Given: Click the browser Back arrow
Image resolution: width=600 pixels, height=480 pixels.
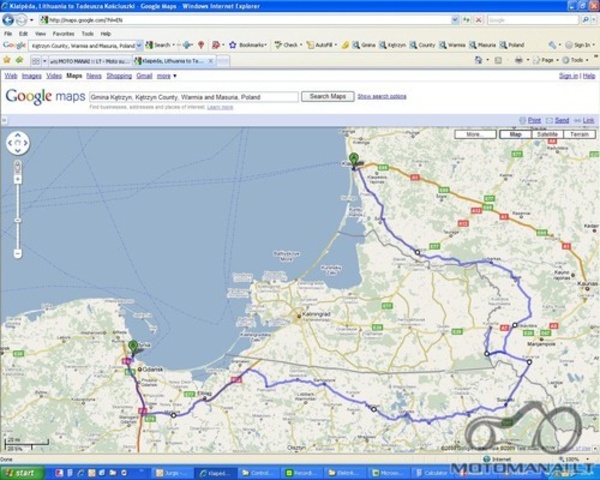Looking at the screenshot, I should pyautogui.click(x=8, y=20).
